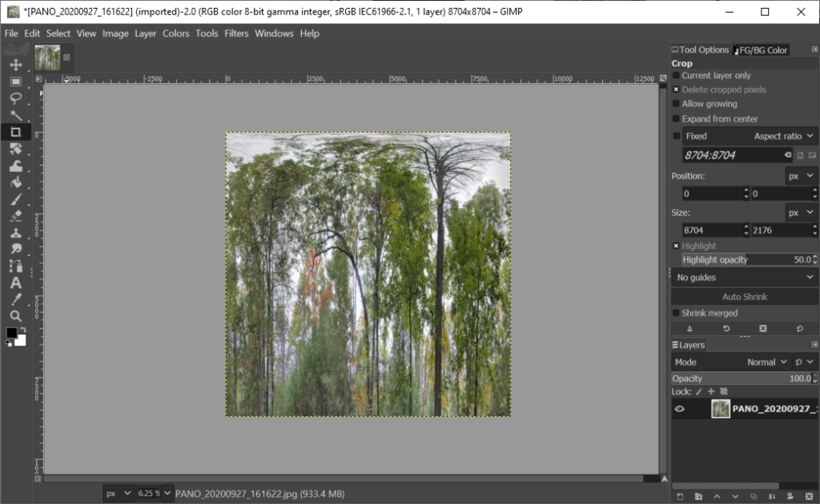Switch to the FG/BG Color tab
Viewport: 820px width, 504px height.
click(x=762, y=50)
